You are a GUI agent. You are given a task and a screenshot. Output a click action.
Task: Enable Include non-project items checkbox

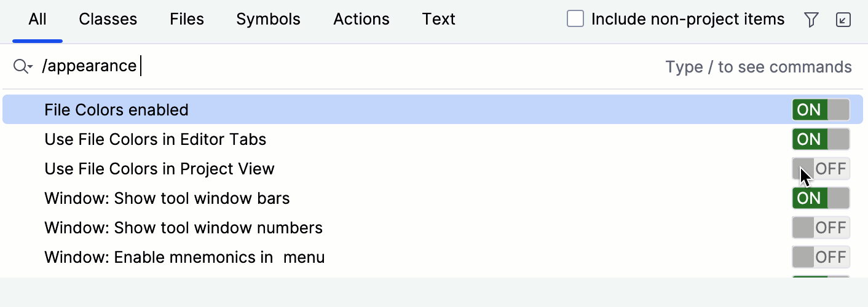(575, 20)
